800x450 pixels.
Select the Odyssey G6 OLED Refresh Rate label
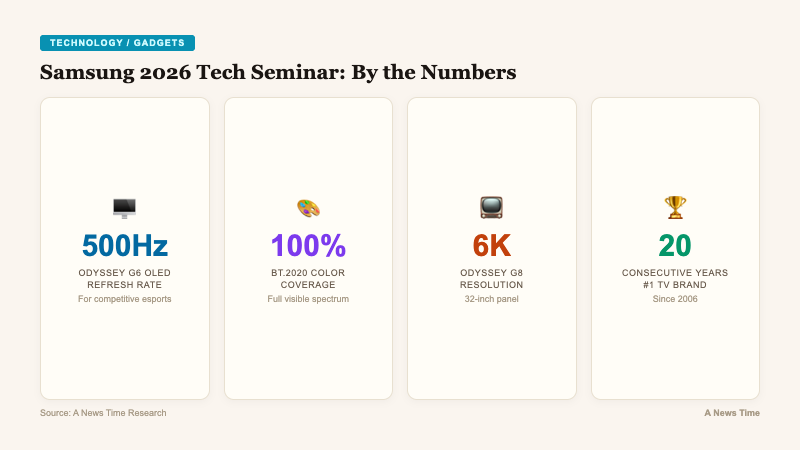point(124,279)
